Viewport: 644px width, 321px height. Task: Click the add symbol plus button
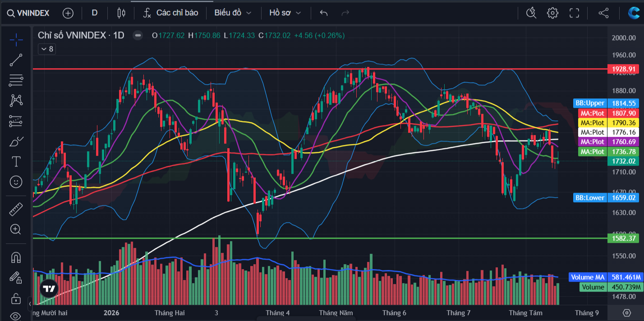point(68,13)
